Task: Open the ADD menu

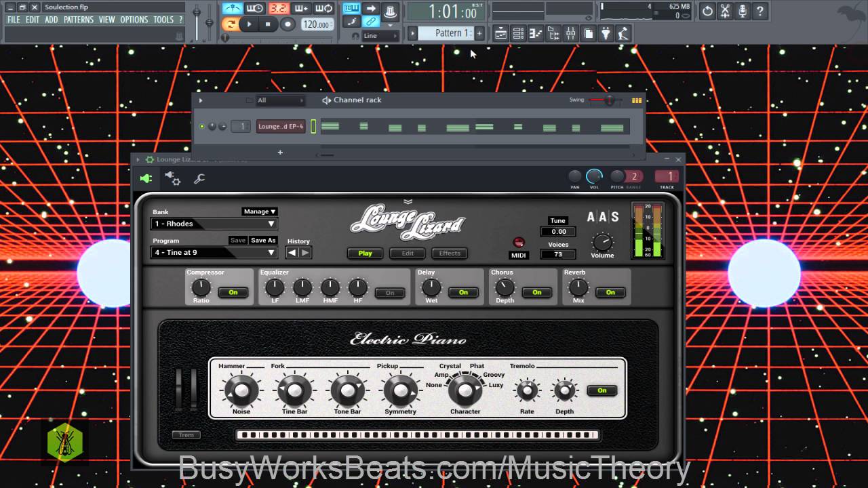Action: point(52,20)
